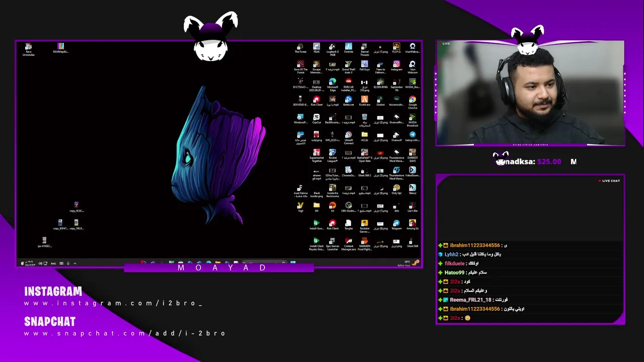644x362 pixels.
Task: Launch the PEAK game shortcut
Action: [316, 48]
